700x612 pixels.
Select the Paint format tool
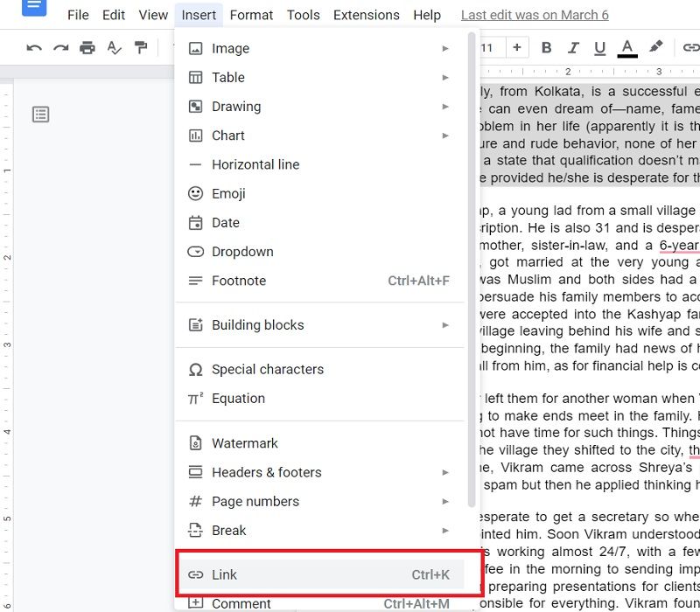click(x=142, y=48)
